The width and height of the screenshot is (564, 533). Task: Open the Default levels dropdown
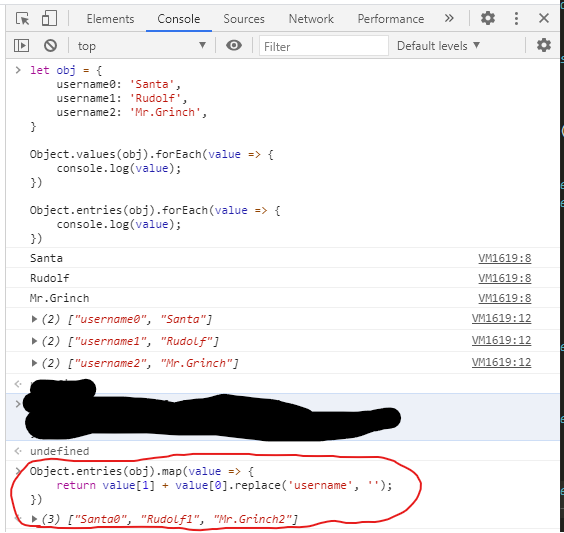tap(438, 46)
